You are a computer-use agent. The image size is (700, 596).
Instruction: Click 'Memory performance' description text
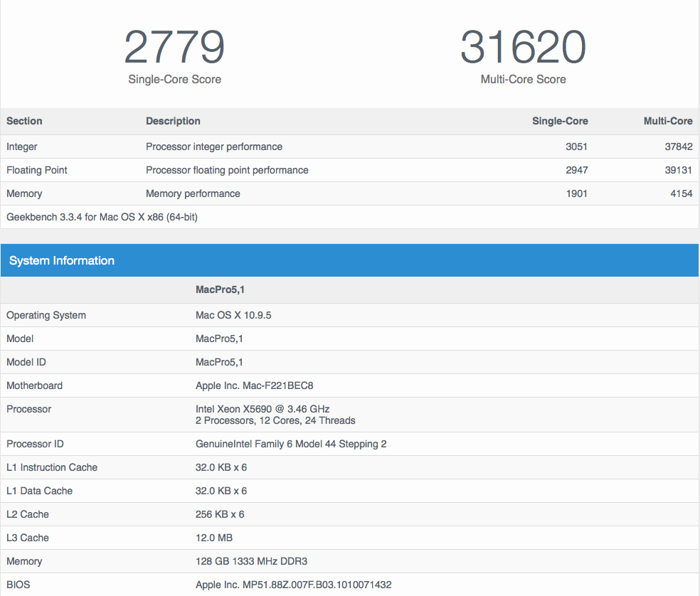pos(193,193)
